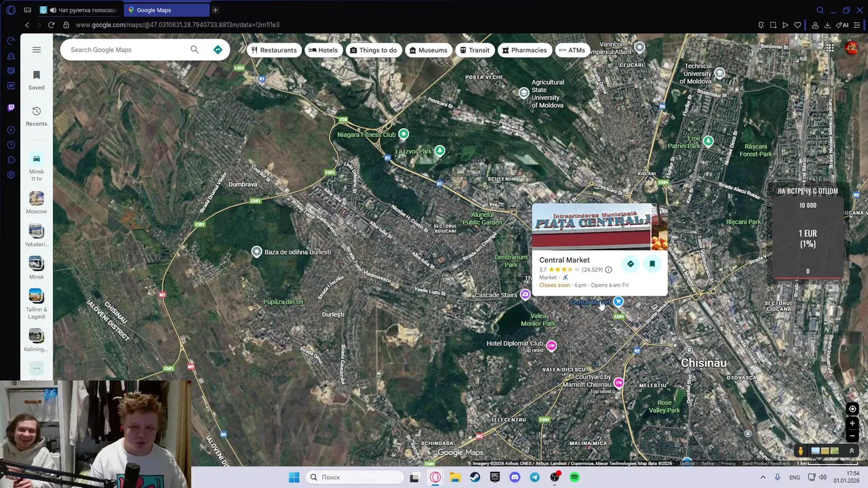Image resolution: width=868 pixels, height=488 pixels.
Task: Click the Central Market card title
Action: (564, 260)
